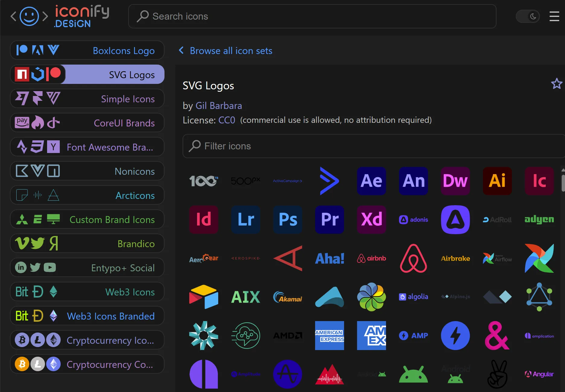565x392 pixels.
Task: Click the AMD logo icon
Action: pyautogui.click(x=287, y=336)
